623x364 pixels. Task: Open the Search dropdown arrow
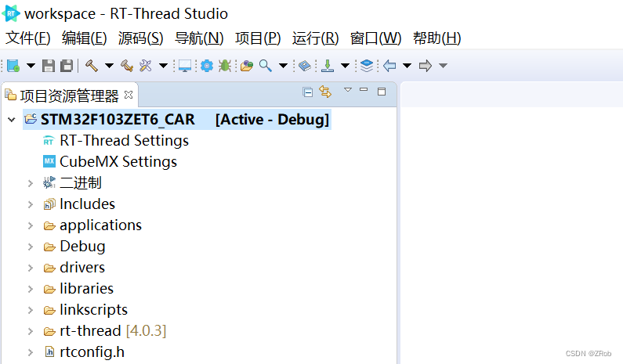click(283, 66)
